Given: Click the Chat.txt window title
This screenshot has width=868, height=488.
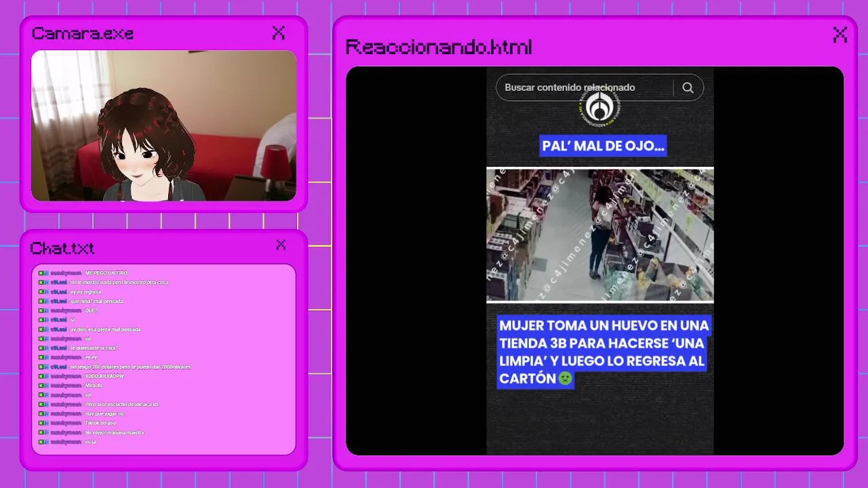Looking at the screenshot, I should (62, 248).
